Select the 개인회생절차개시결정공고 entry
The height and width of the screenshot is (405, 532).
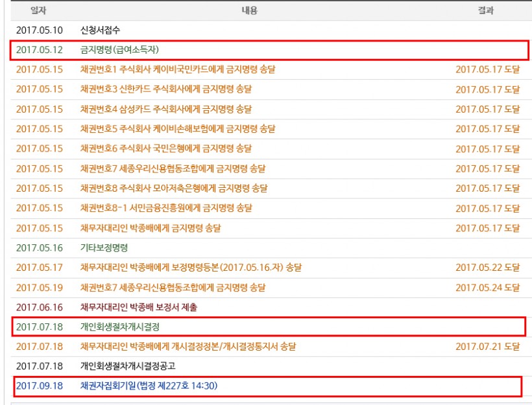tap(128, 366)
